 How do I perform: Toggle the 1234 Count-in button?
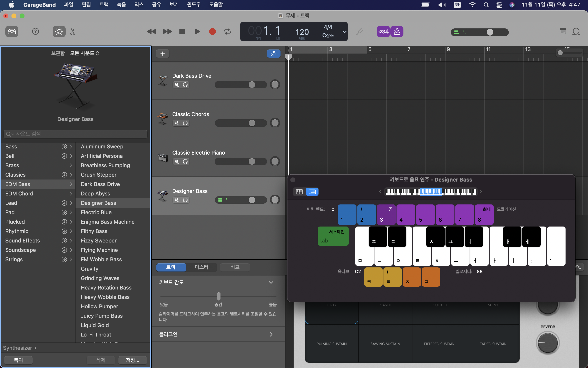(383, 31)
